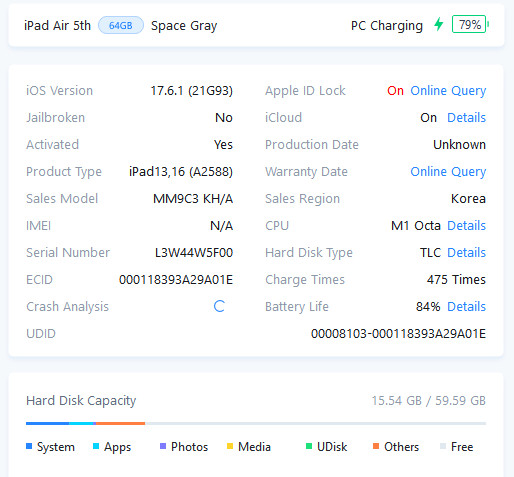Click the 64GB storage badge
Viewport: 514px width, 477px height.
click(x=121, y=25)
